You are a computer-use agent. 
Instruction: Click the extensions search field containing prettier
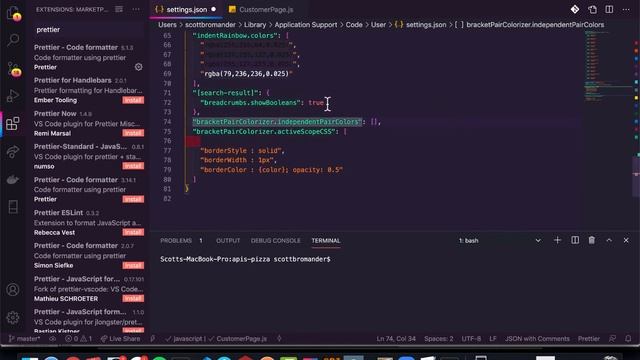click(x=88, y=29)
